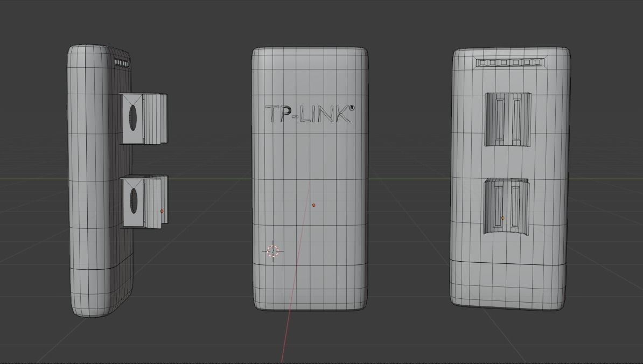Click the 3D cursor crosshair in viewport
643x364 pixels.
pyautogui.click(x=272, y=251)
